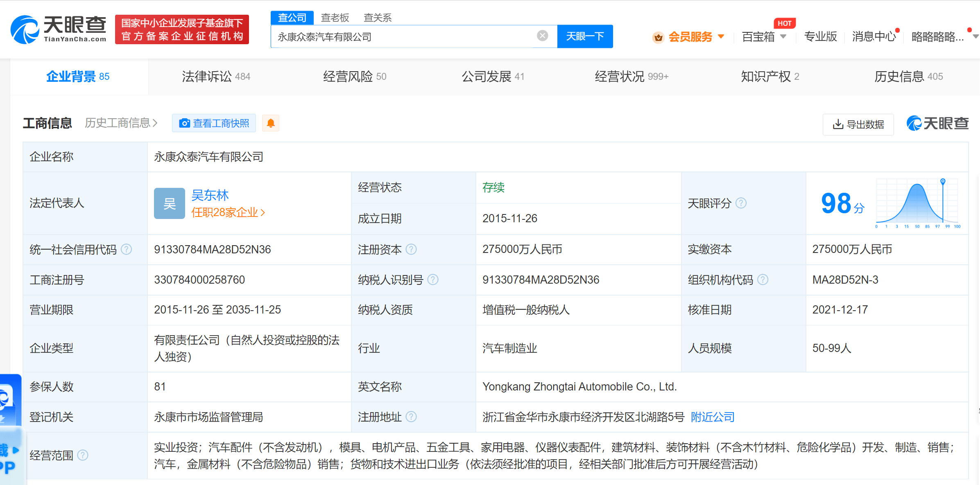Screen dimensions: 980x485
Task: Open 任职28家企业 link
Action: pyautogui.click(x=228, y=212)
